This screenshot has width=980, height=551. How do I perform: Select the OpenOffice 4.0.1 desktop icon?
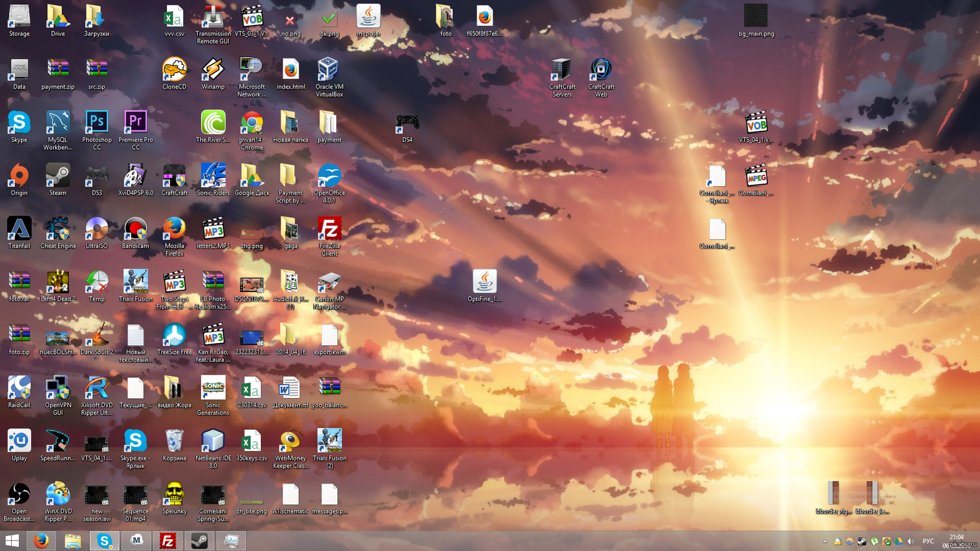pyautogui.click(x=329, y=184)
